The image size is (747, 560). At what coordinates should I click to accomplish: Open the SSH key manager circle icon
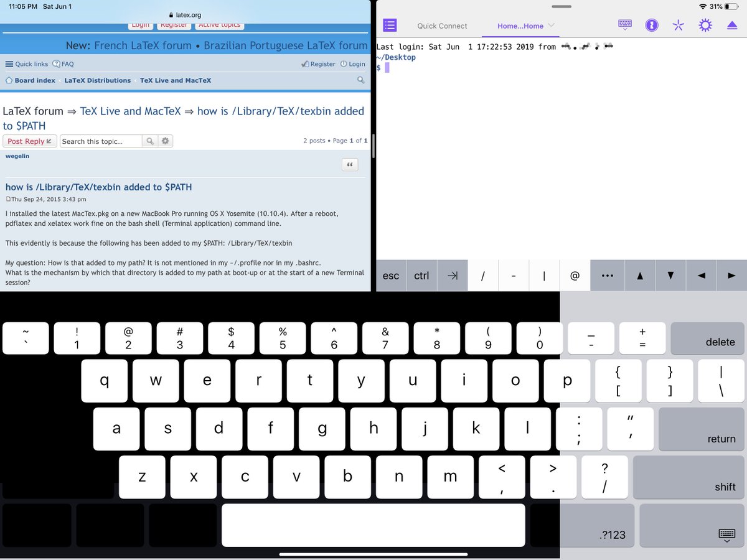click(x=651, y=25)
